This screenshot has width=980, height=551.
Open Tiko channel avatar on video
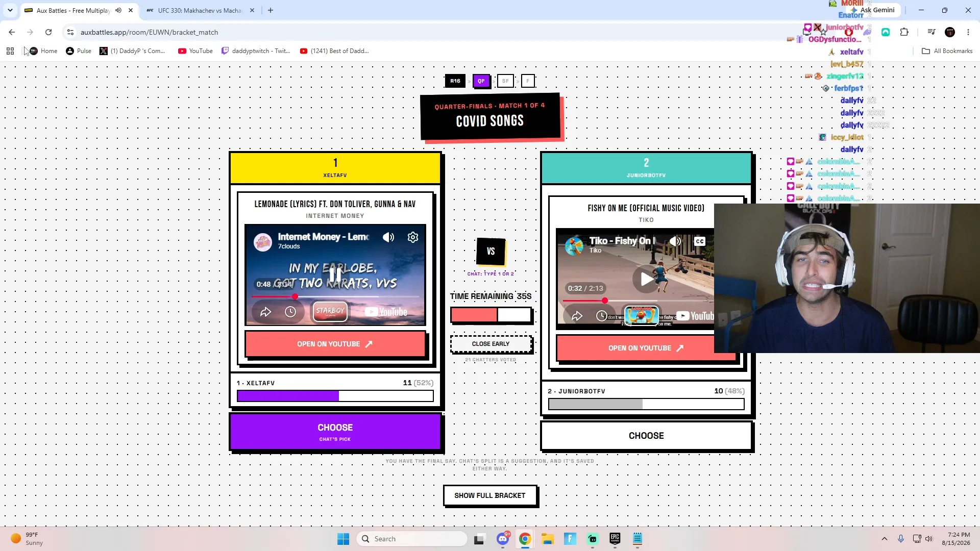574,246
